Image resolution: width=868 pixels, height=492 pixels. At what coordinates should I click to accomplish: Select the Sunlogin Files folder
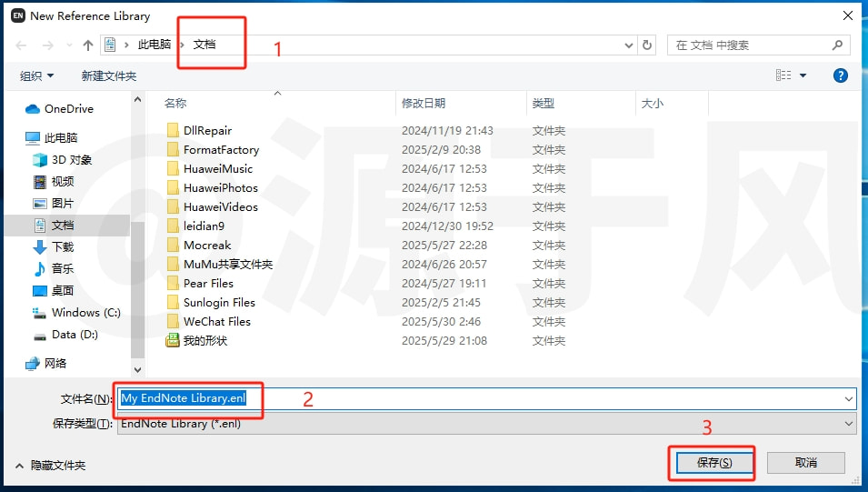tap(211, 303)
